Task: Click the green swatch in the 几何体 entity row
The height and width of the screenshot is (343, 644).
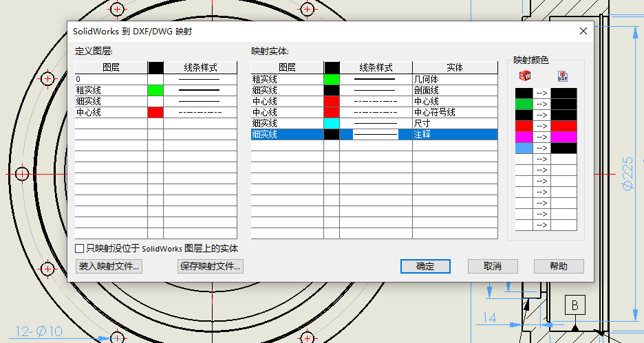Action: click(332, 79)
